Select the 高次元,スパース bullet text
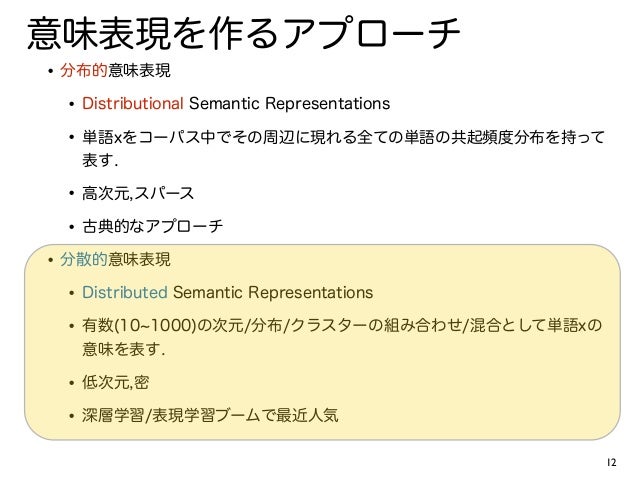 (138, 192)
